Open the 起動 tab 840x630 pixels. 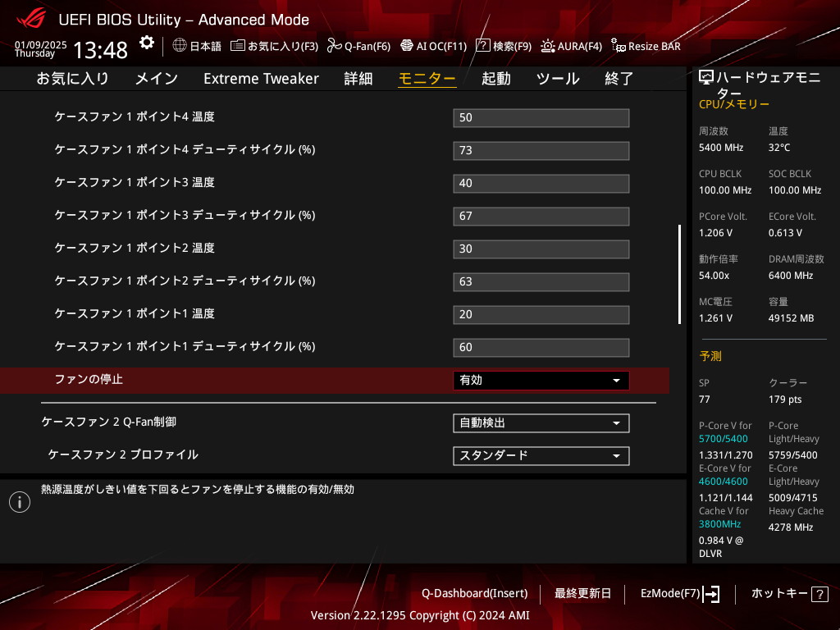coord(495,79)
